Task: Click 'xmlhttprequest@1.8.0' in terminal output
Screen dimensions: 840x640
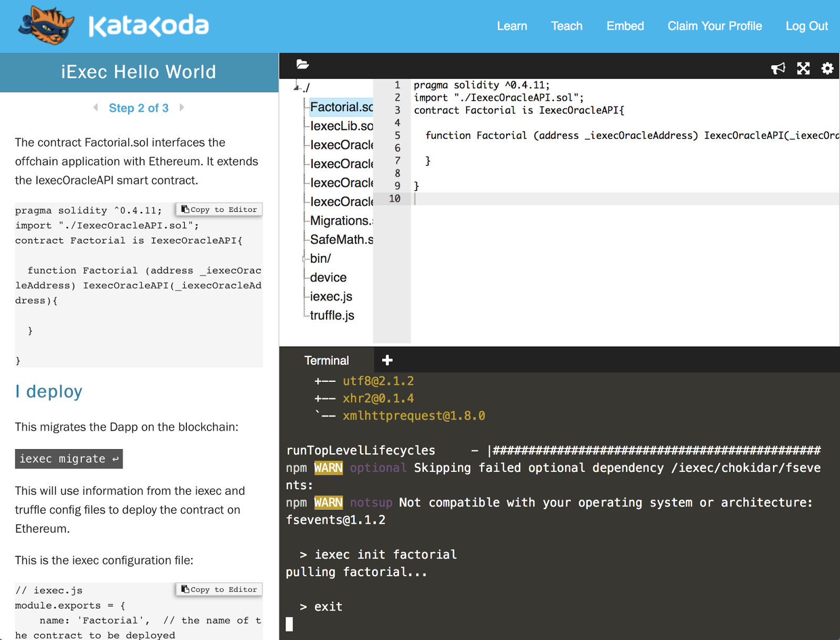Action: pyautogui.click(x=414, y=415)
